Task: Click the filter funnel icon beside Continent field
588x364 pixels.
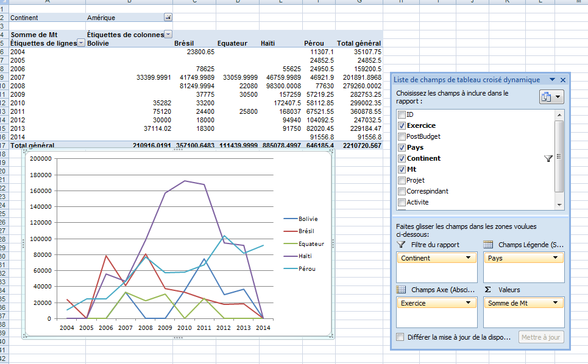Action: (x=547, y=158)
